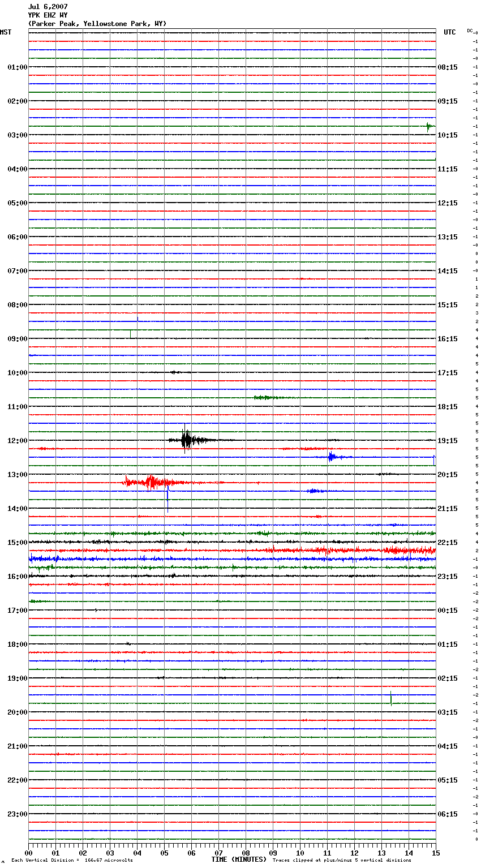Click the "14:15" UTC time label
Viewport: 481px width, 868px height.
click(x=448, y=271)
